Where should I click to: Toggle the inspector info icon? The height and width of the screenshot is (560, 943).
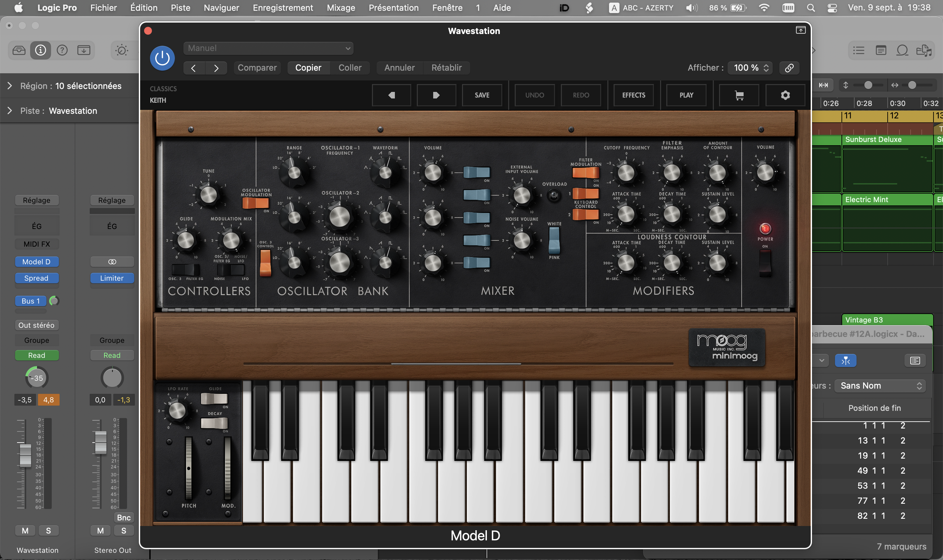(40, 50)
